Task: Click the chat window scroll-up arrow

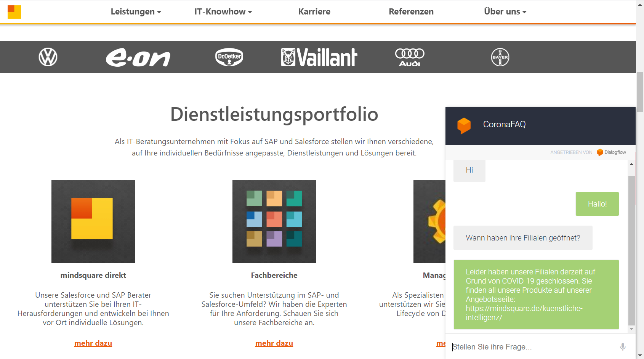Action: pyautogui.click(x=631, y=164)
